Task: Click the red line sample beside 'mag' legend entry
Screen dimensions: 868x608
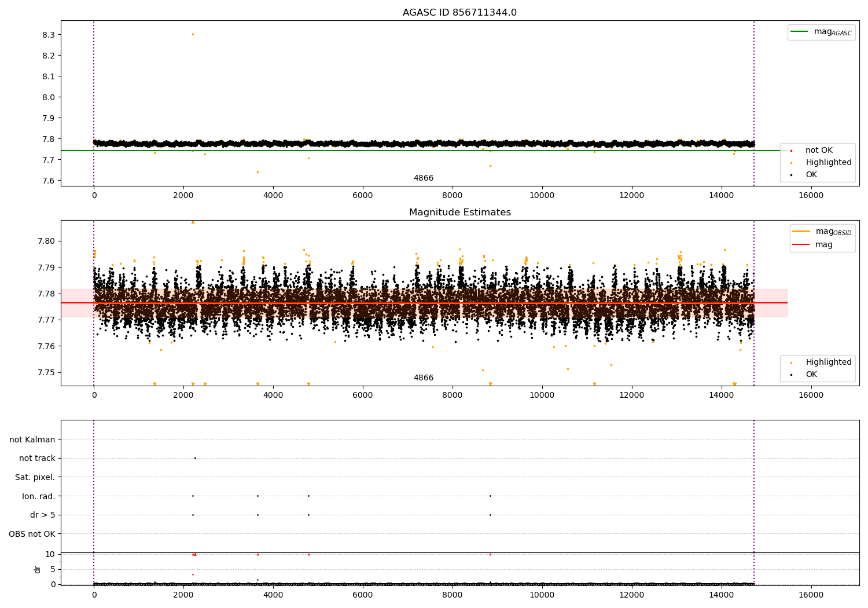Action: click(x=801, y=245)
